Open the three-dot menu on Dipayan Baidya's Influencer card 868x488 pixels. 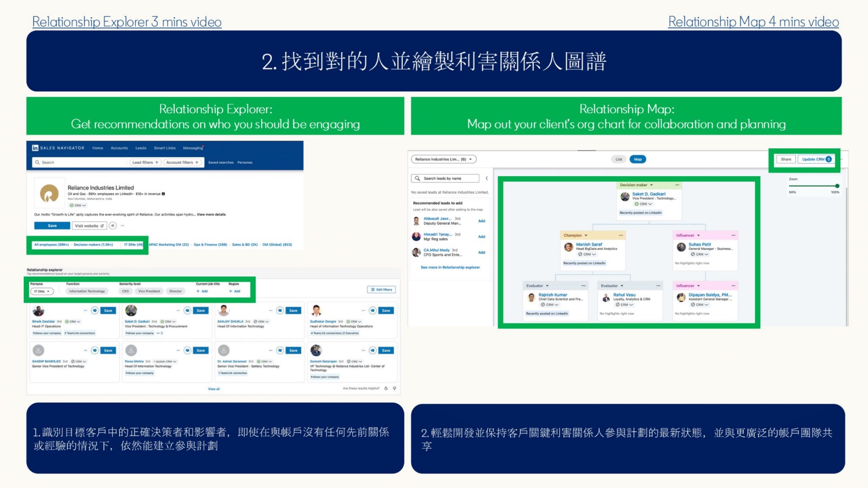point(733,286)
